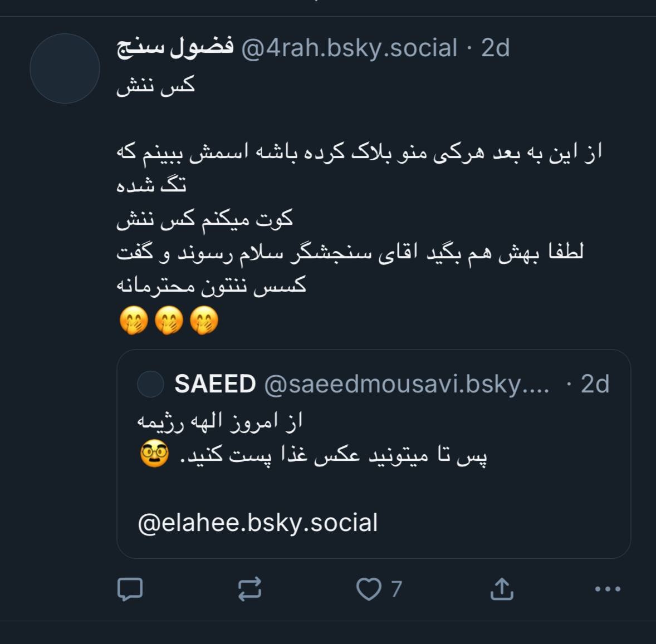Click the SAEED name in the quoted post
The image size is (656, 644).
[x=215, y=384]
